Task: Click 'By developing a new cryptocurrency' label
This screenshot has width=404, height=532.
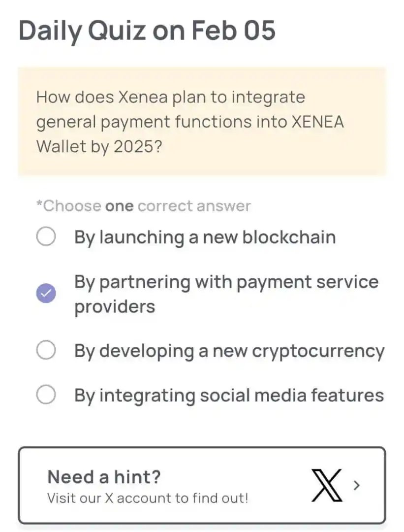Action: pos(229,351)
